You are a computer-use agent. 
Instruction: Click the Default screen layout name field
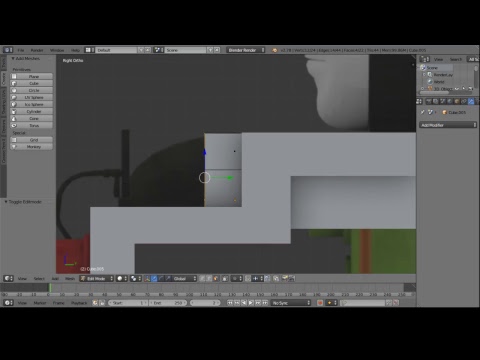coord(116,50)
